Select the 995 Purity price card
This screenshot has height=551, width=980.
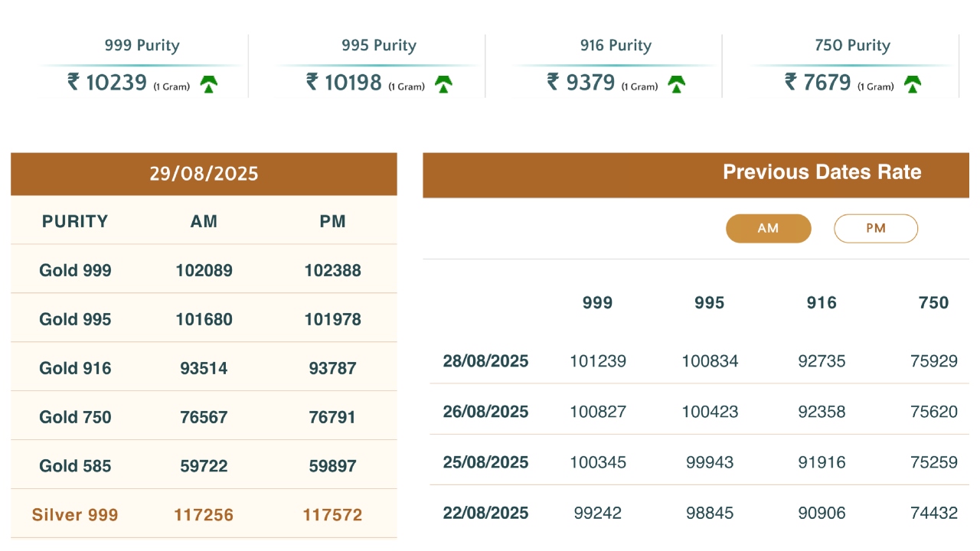tap(378, 66)
